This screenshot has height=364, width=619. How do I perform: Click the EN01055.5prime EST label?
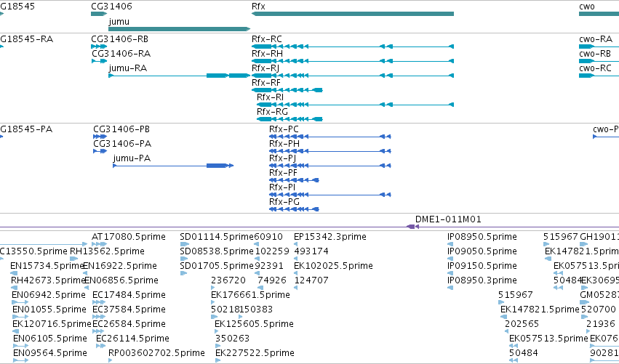[x=49, y=310]
